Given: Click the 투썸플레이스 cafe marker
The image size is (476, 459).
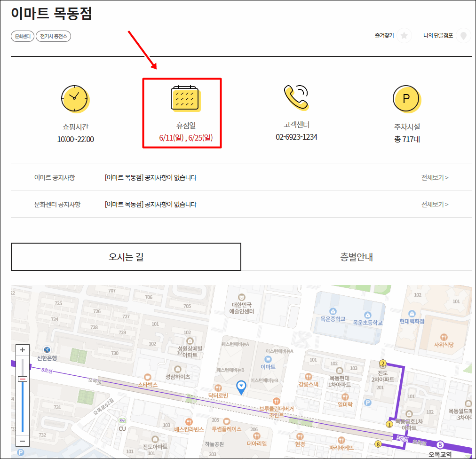Looking at the screenshot, I should click(227, 421).
